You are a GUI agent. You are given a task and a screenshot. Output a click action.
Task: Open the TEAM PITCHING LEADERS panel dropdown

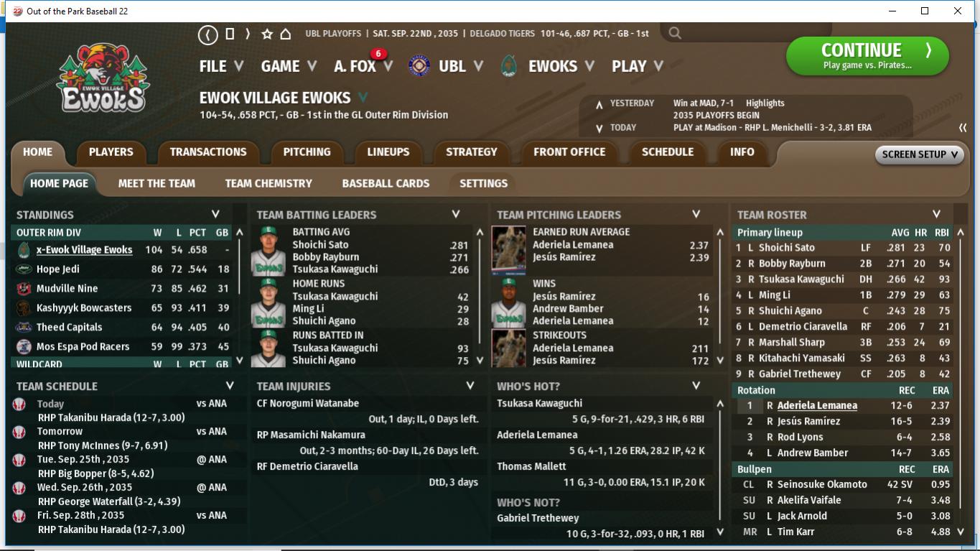(x=696, y=214)
